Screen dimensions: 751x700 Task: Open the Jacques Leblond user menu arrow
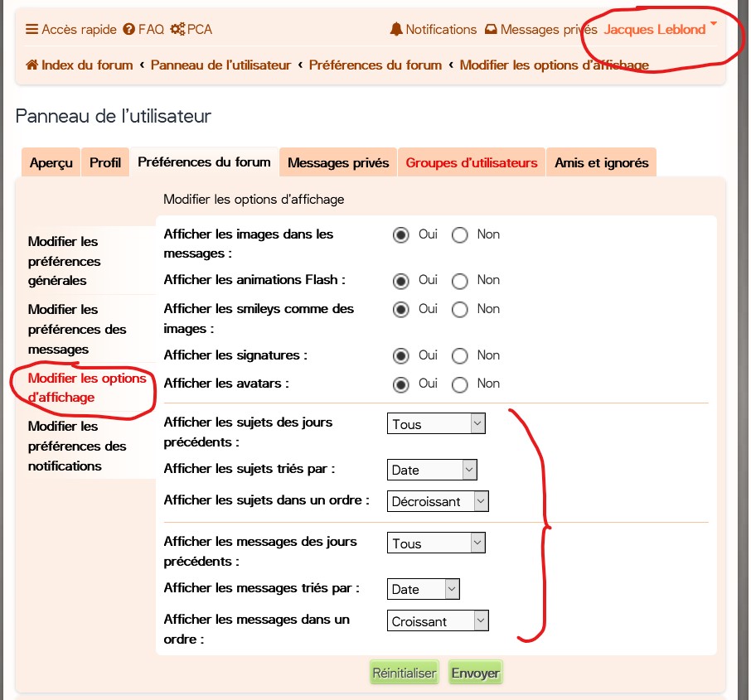pyautogui.click(x=713, y=25)
